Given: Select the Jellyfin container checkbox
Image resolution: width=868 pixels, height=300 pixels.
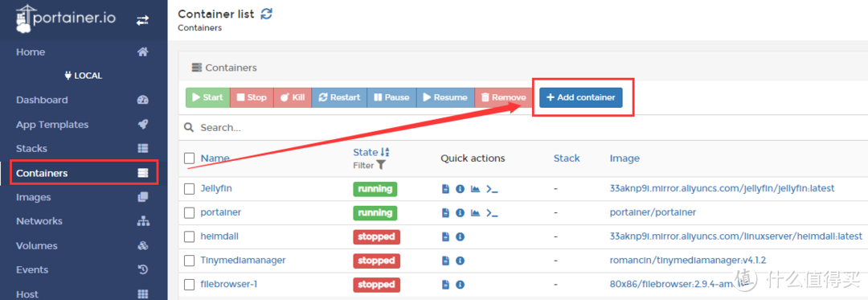Looking at the screenshot, I should pos(190,189).
